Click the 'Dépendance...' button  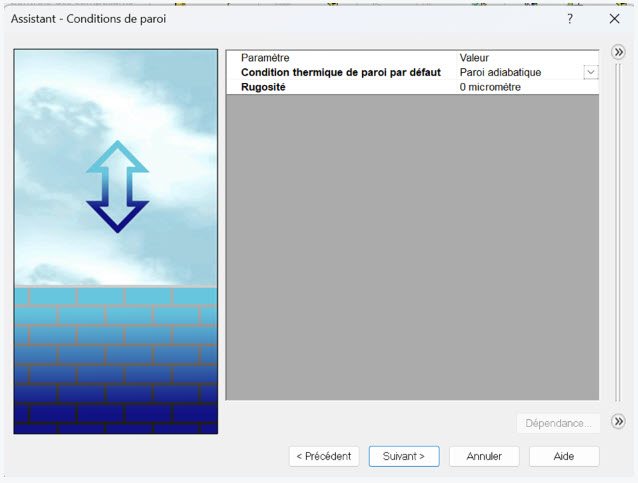click(x=558, y=423)
